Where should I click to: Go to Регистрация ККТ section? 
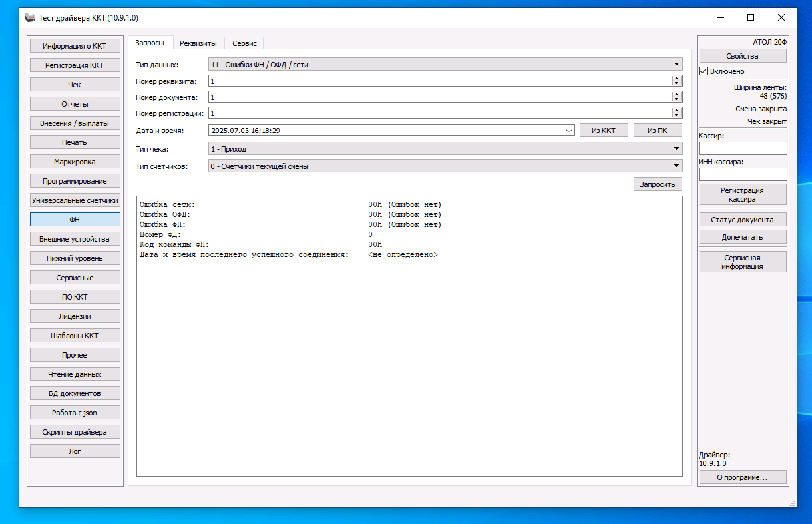(x=75, y=65)
